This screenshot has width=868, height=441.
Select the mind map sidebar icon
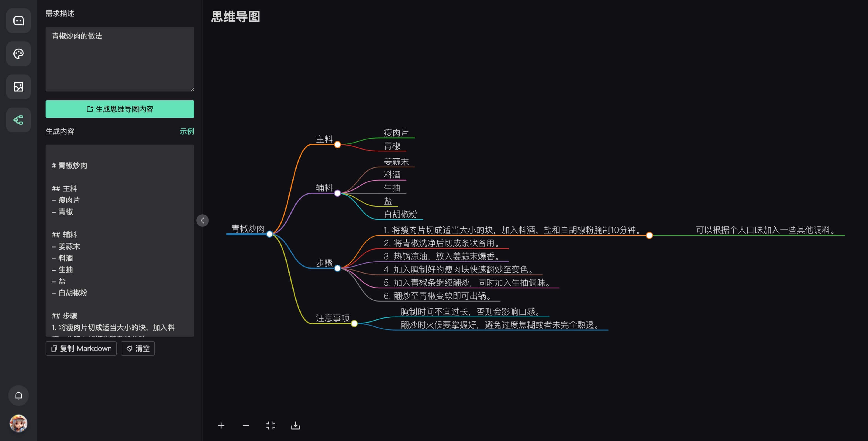(x=18, y=120)
